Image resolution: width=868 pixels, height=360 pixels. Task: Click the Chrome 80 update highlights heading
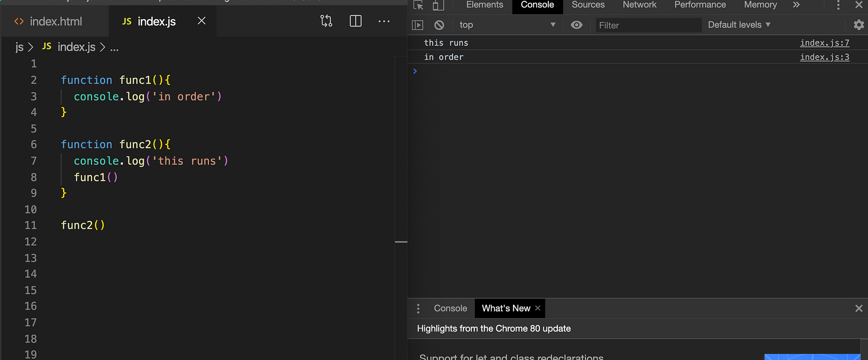tap(494, 329)
